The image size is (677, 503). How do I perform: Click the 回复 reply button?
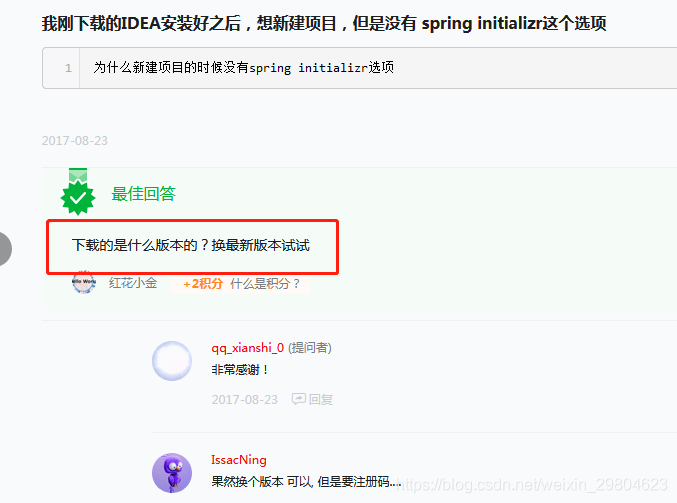(x=320, y=399)
